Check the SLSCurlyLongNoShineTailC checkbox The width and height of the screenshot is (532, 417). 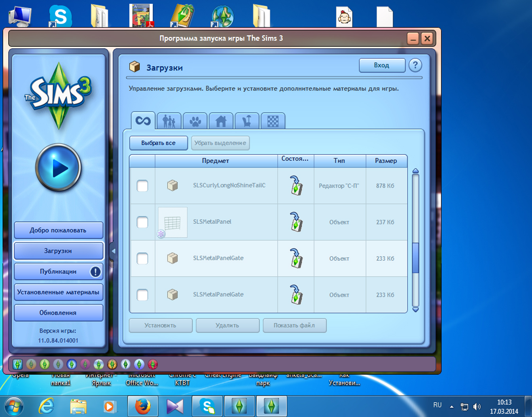click(x=142, y=186)
